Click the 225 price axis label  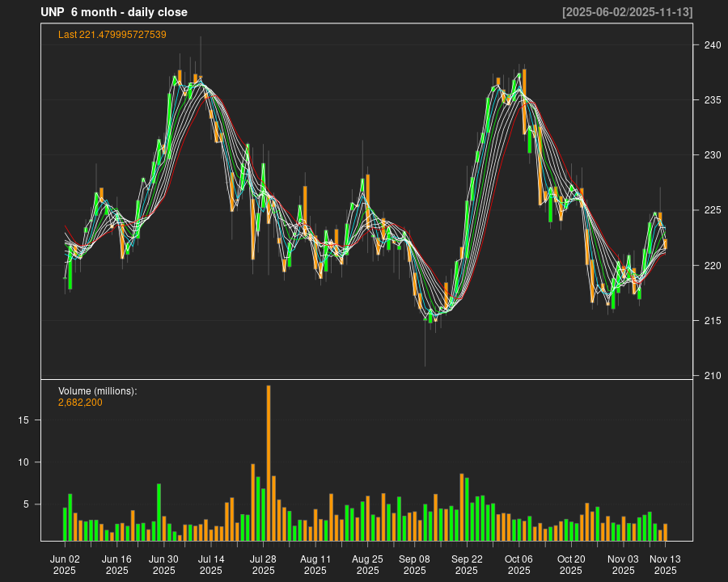click(711, 210)
